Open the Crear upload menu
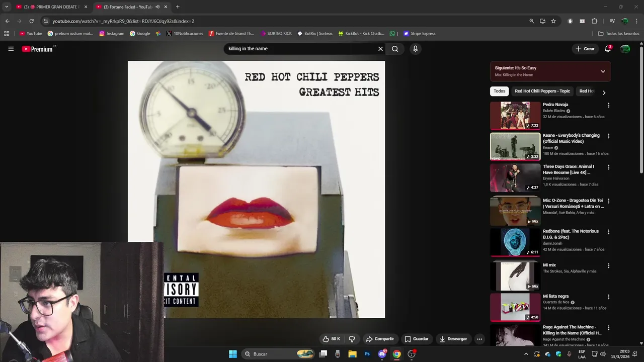644x362 pixels. click(585, 49)
